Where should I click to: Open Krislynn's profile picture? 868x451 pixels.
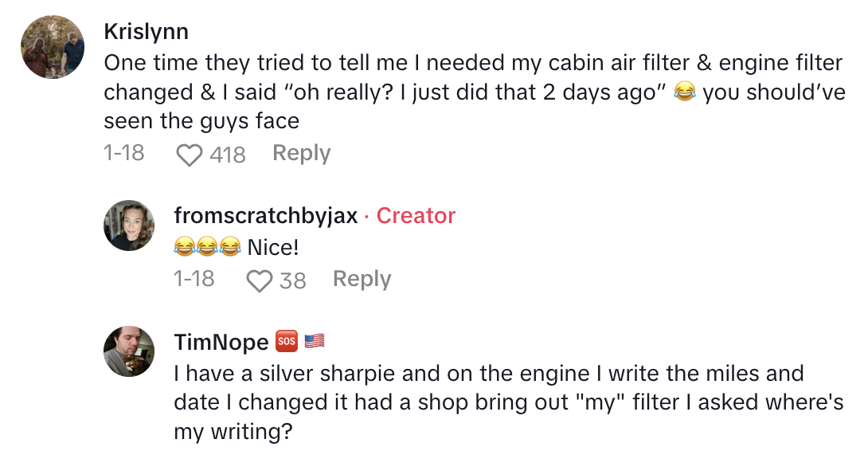point(53,47)
